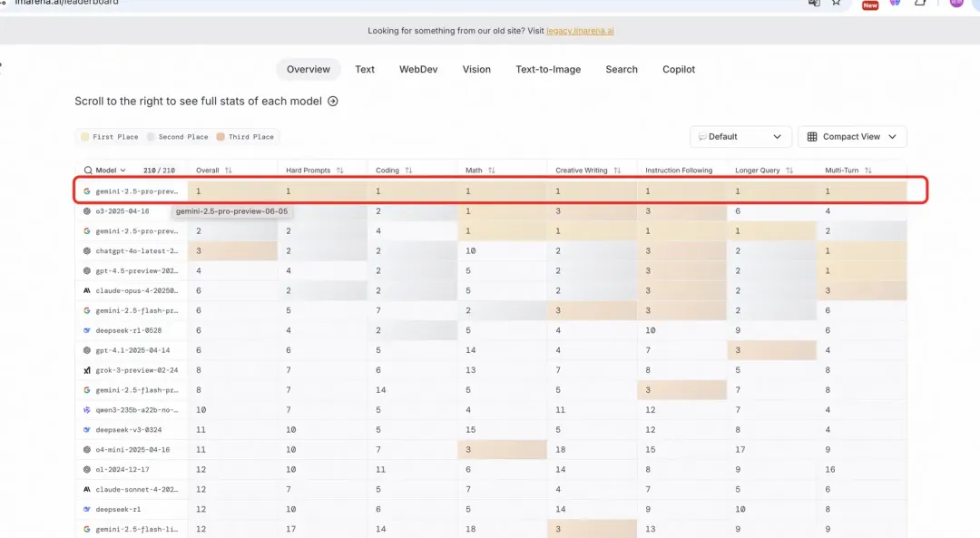Select the Copilot leaderboard tab
This screenshot has width=980, height=538.
click(679, 70)
